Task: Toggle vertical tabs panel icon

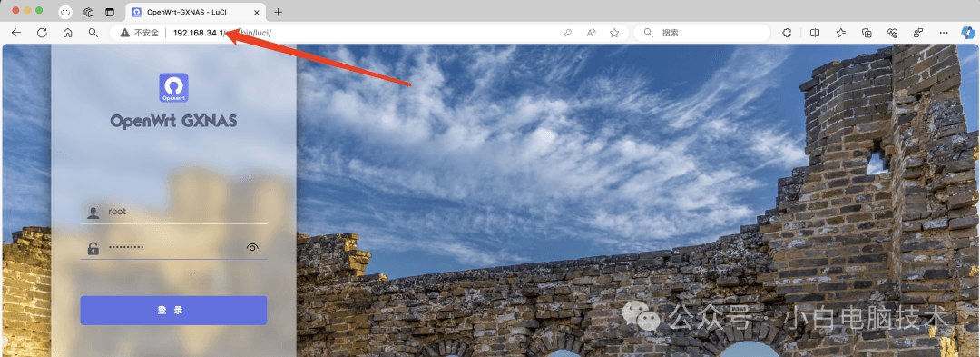Action: (x=110, y=12)
